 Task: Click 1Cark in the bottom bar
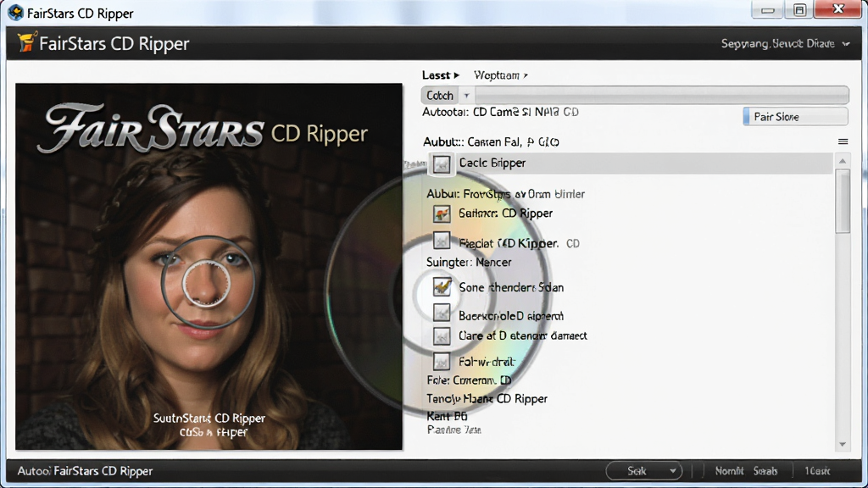[x=817, y=471]
